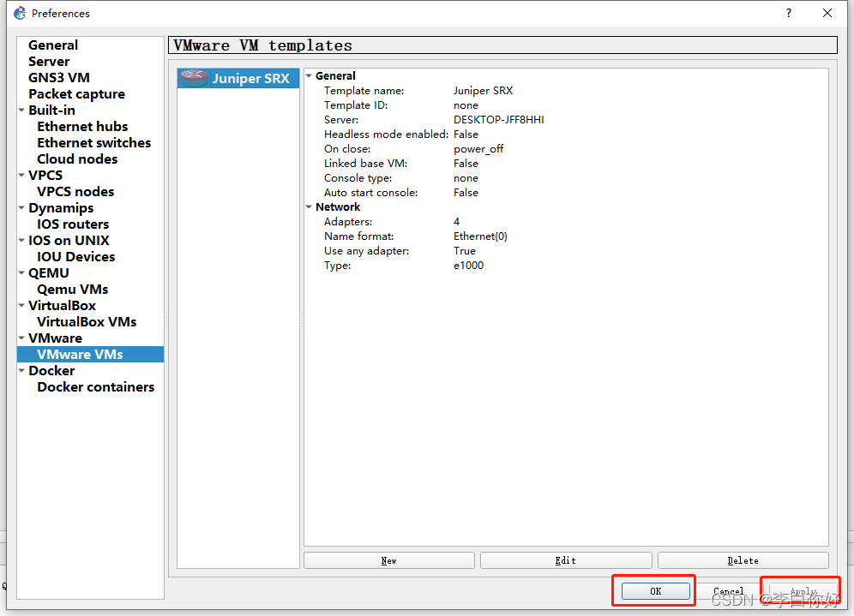Select VirtualBox VMs entry
Screen dimensions: 854x616
coord(87,321)
